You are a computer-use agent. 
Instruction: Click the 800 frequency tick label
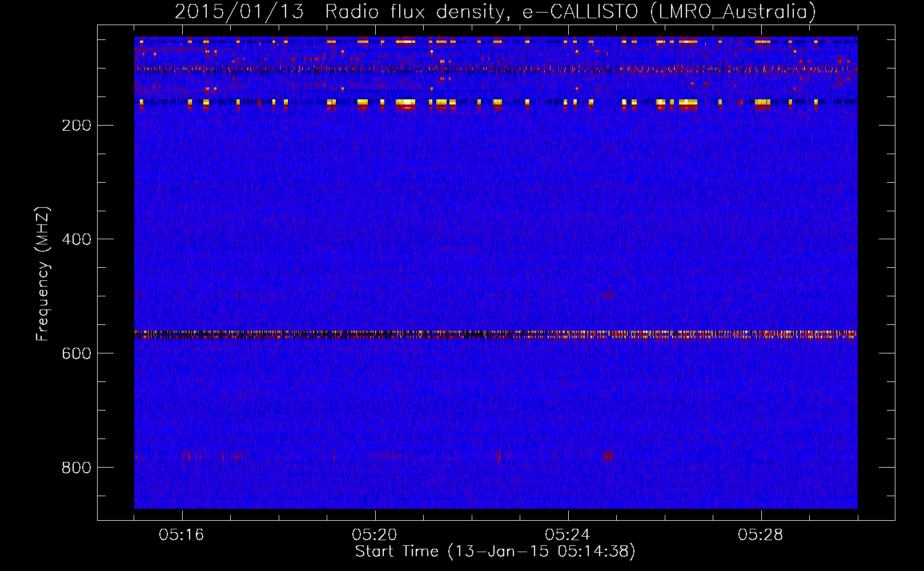(77, 468)
